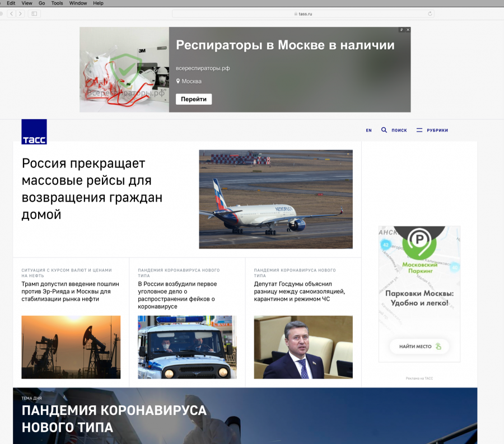Open ПАНДЕМИЯ КОРОНАВИРУСА НОВОГО ТИПА topic banner

pos(114,419)
